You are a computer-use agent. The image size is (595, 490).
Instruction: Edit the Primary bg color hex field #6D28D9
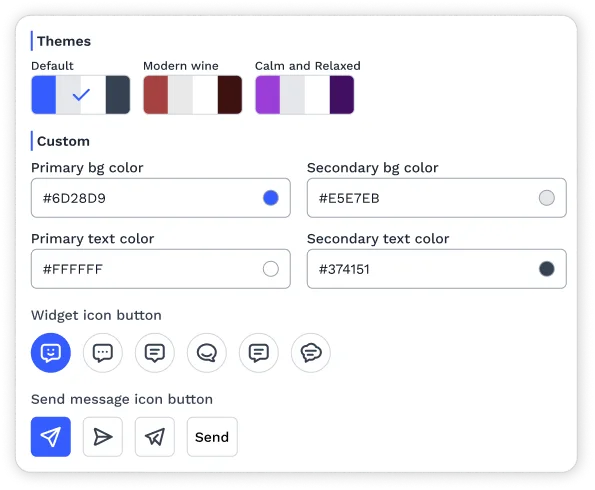(x=161, y=198)
